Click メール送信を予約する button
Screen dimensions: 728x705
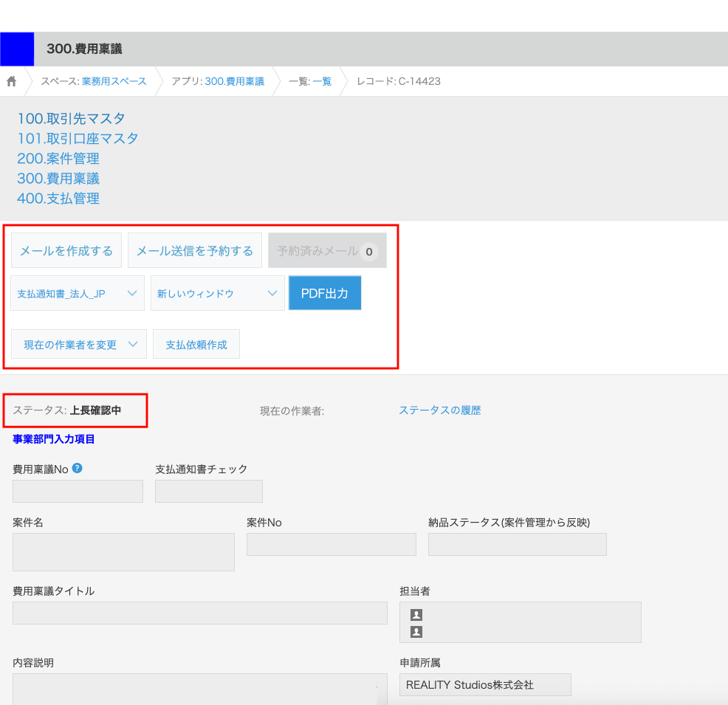[x=195, y=251]
